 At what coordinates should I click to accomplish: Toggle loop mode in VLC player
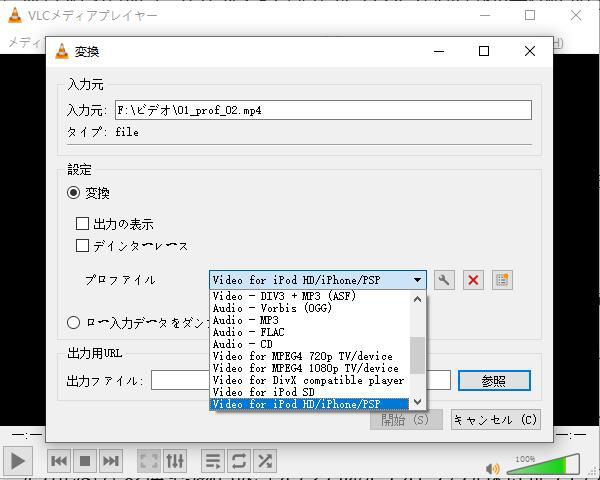[239, 461]
